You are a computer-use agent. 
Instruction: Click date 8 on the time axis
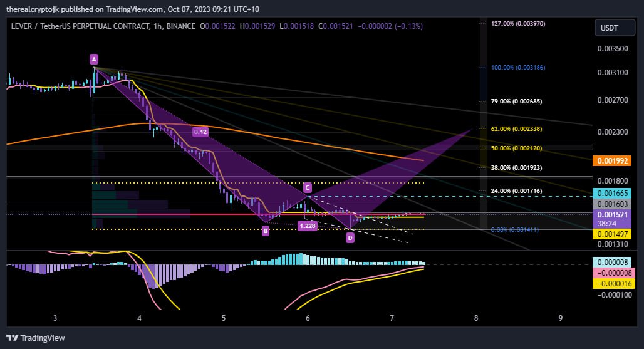pos(476,318)
